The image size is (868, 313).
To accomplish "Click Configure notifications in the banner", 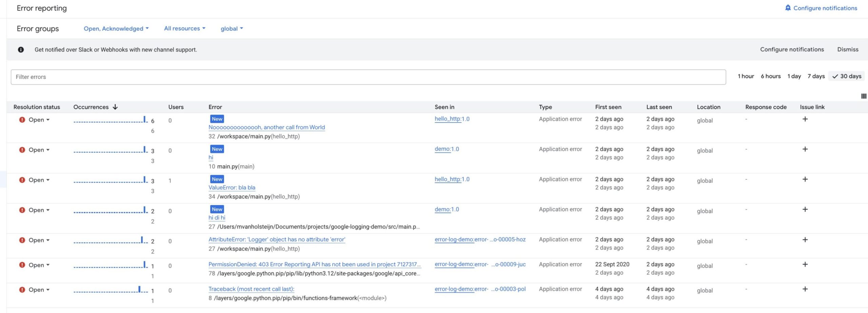I will coord(792,49).
